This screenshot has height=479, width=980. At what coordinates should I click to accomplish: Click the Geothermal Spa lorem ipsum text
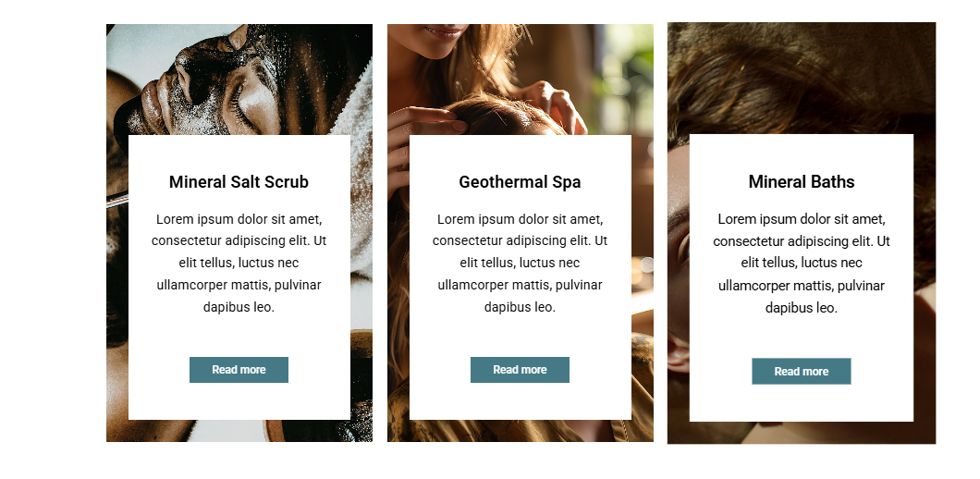coord(520,264)
